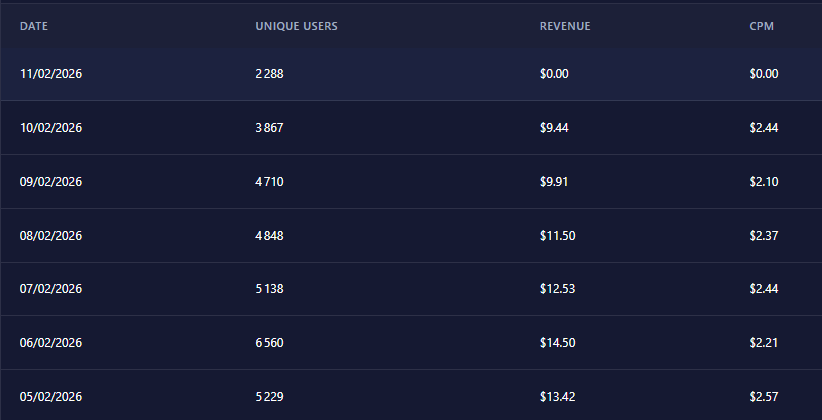Select the 6 560 unique users value
The width and height of the screenshot is (822, 420).
(270, 343)
